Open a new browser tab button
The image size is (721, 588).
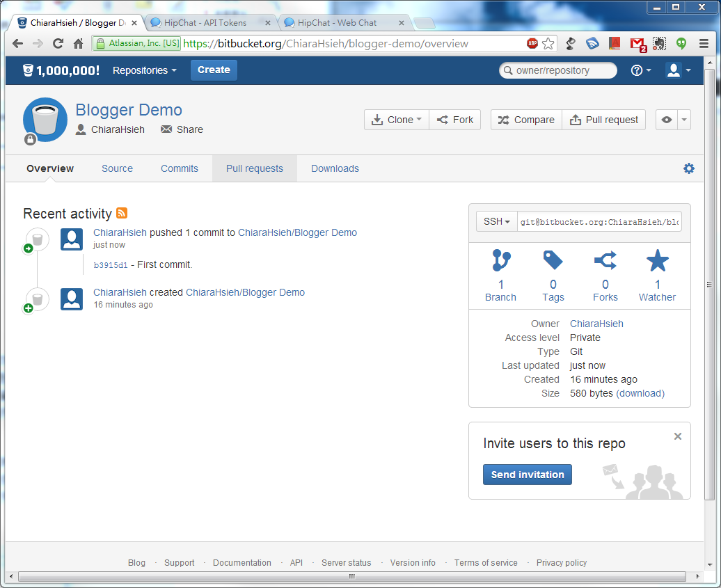[x=424, y=23]
